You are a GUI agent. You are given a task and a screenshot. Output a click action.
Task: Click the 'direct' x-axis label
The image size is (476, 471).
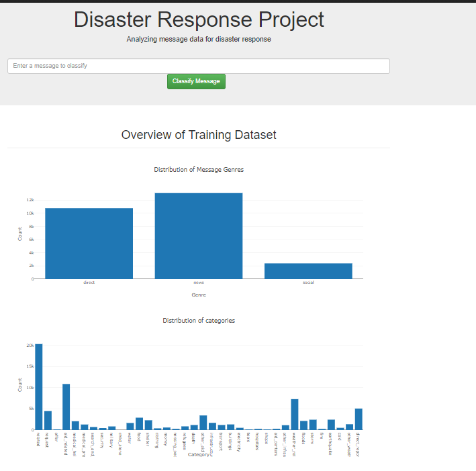89,282
